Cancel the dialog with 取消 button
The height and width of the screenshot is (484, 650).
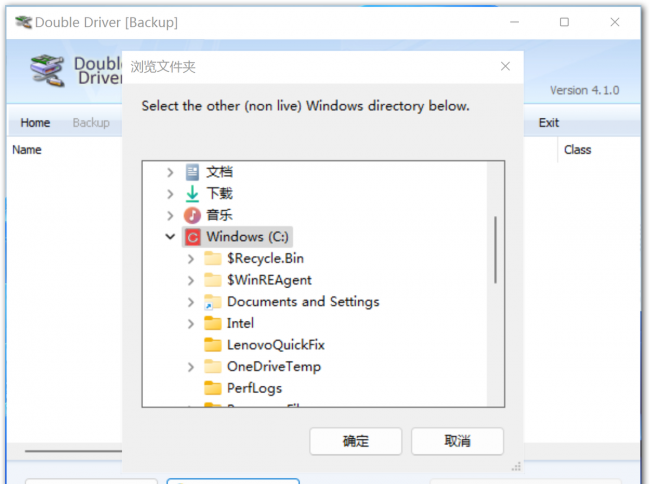457,441
